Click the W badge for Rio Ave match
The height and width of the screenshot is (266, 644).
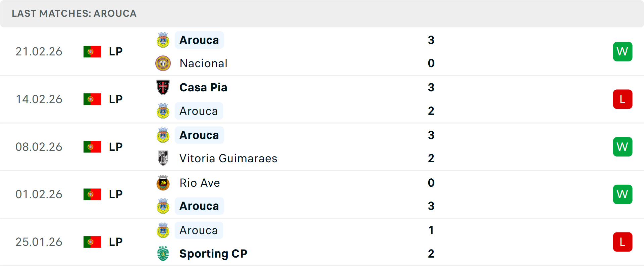(x=623, y=194)
